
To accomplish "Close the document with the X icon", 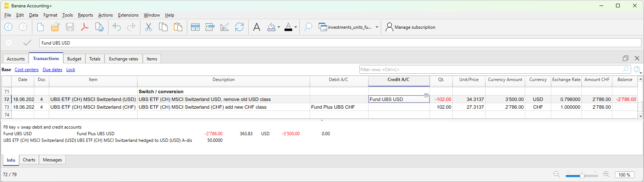I will pos(637,58).
